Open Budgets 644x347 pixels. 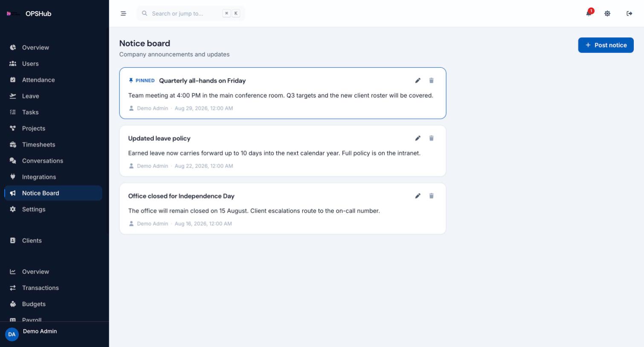[x=53, y=304]
